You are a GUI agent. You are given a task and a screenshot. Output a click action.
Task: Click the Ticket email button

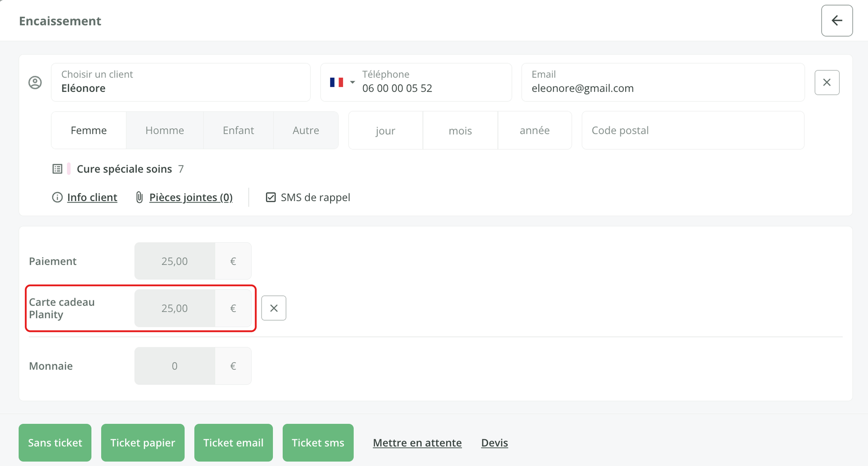[233, 442]
